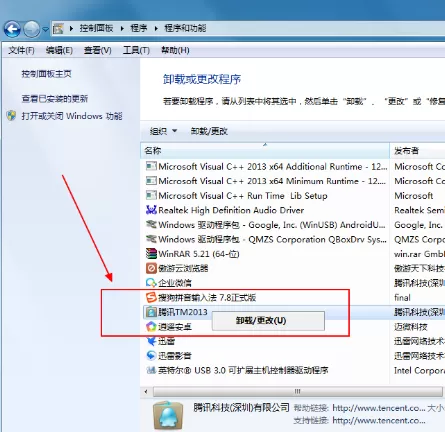This screenshot has width=445, height=432.
Task: Select Microsoft Visual C++ Run Time Lib Setup
Action: pos(243,196)
